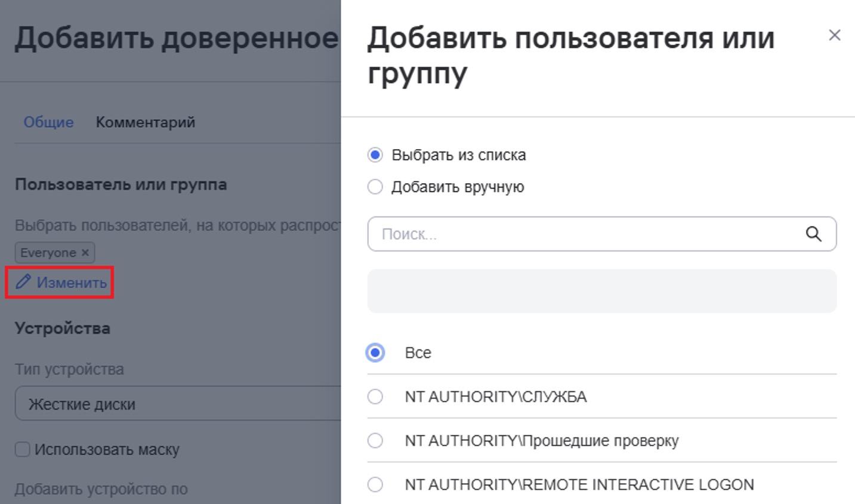Viewport: 855px width, 504px height.
Task: Select the Добавить вручную radio option
Action: (375, 187)
